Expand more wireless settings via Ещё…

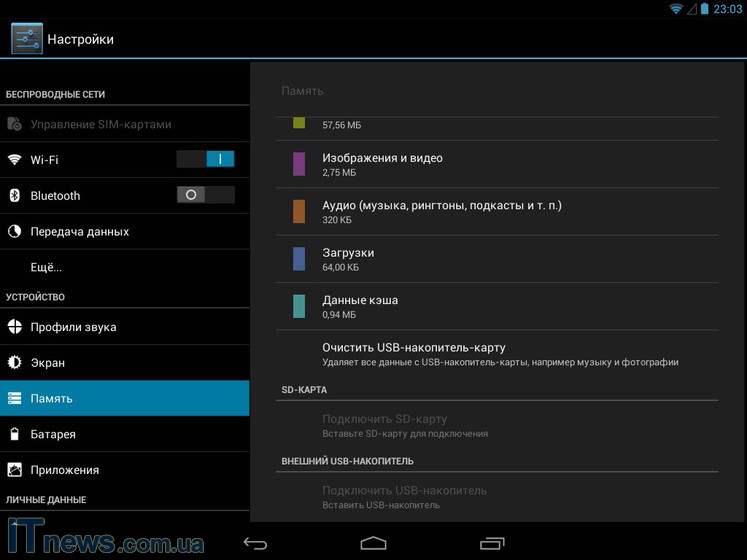point(46,267)
